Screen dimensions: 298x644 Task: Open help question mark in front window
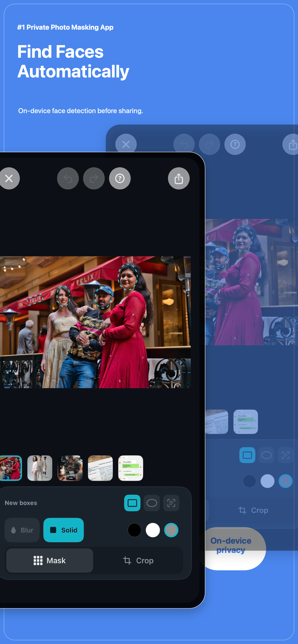(120, 178)
